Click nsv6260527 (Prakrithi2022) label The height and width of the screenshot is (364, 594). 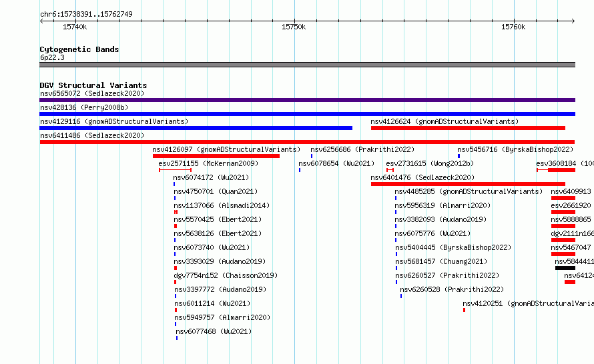447,275
